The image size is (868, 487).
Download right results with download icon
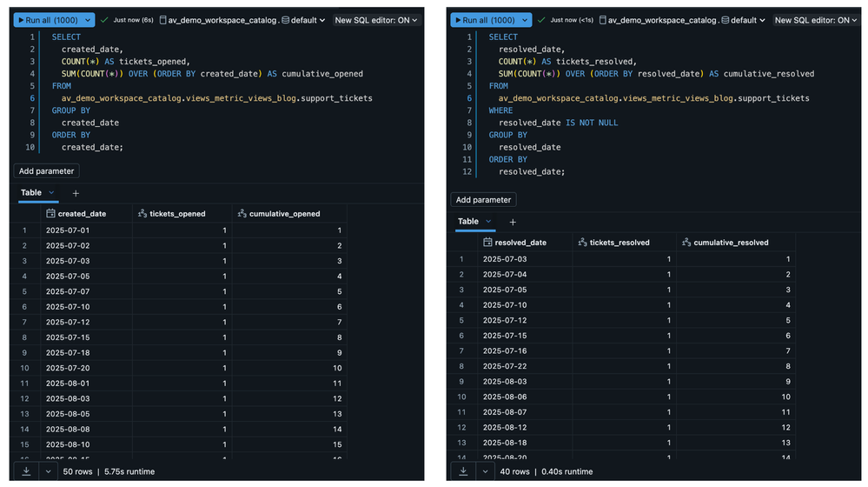(x=463, y=471)
